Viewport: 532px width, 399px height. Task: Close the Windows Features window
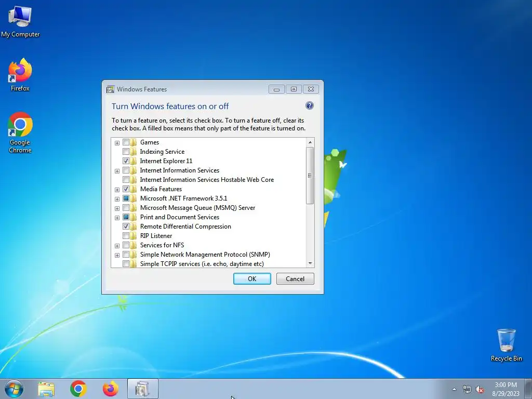(x=311, y=89)
